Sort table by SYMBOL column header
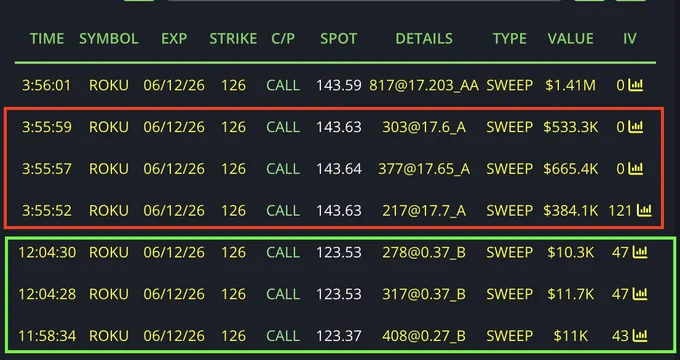This screenshot has width=680, height=360. [109, 39]
